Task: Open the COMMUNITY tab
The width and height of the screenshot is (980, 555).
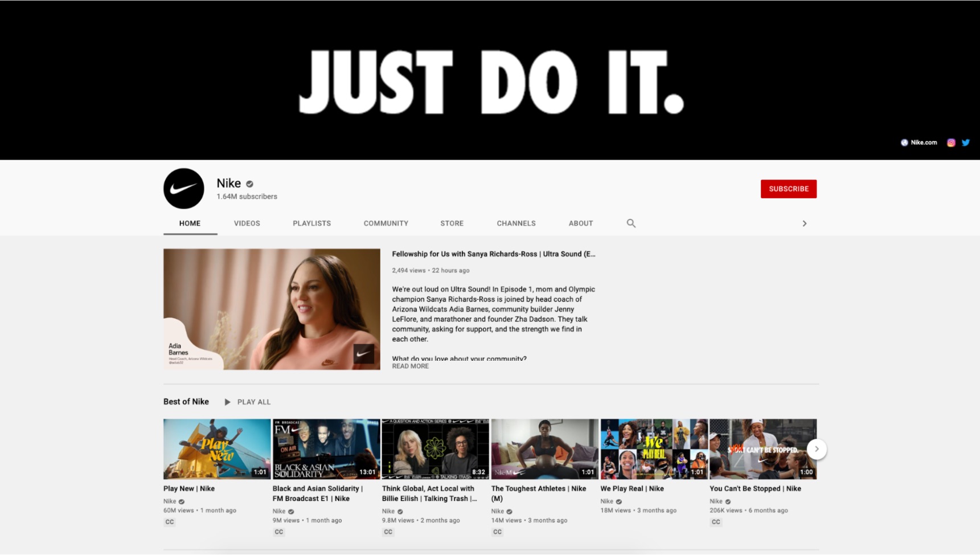Action: (386, 223)
